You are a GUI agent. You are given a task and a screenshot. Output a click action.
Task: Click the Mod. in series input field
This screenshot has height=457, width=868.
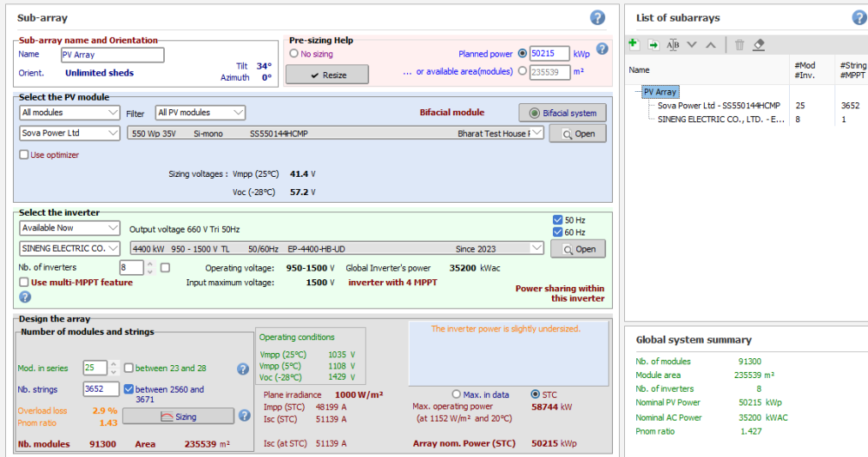tap(95, 368)
